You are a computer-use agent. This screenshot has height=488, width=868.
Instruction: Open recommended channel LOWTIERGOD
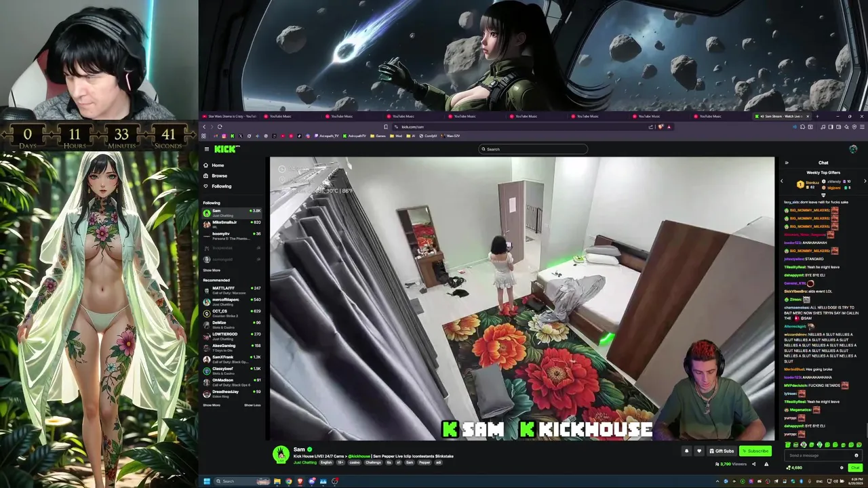(232, 335)
